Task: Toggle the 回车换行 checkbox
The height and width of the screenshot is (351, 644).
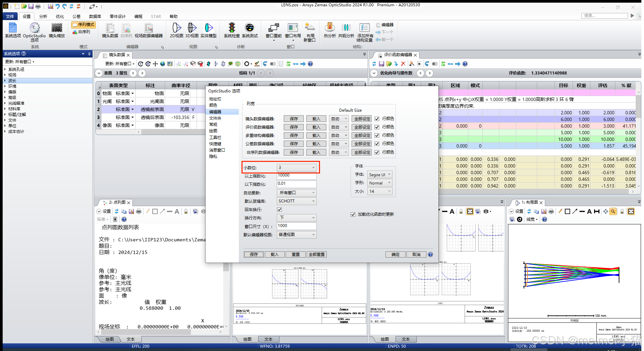Action: (x=279, y=210)
